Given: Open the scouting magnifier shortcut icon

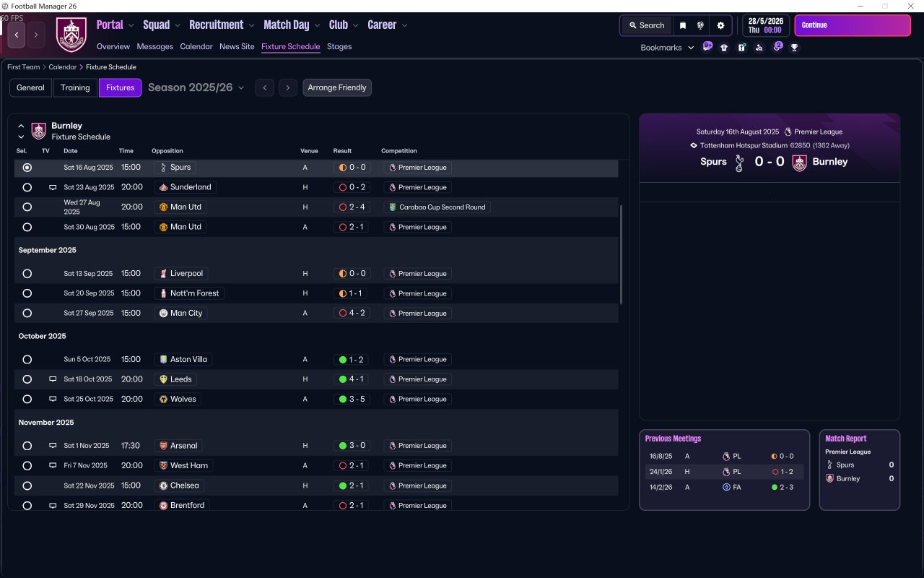Looking at the screenshot, I should pyautogui.click(x=759, y=48).
